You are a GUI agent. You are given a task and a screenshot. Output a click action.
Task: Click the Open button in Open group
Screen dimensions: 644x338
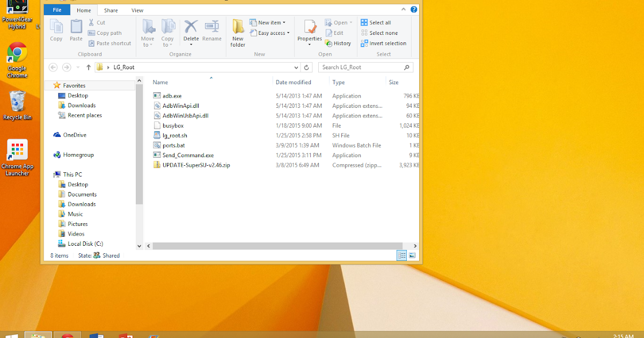[338, 23]
